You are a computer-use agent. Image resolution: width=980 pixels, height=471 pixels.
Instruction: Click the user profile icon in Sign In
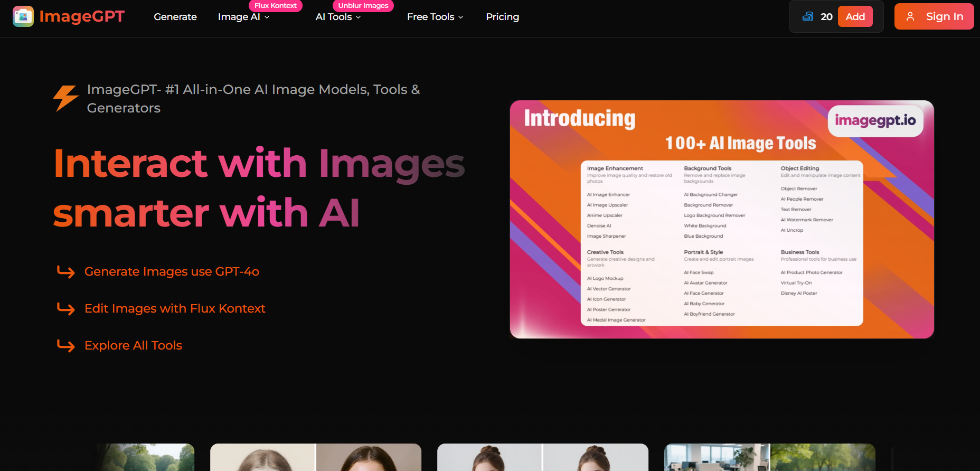910,16
